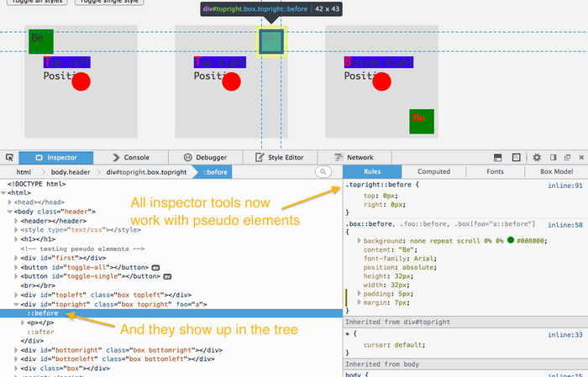This screenshot has width=588, height=377.
Task: Toggle the split console icon
Action: [497, 157]
